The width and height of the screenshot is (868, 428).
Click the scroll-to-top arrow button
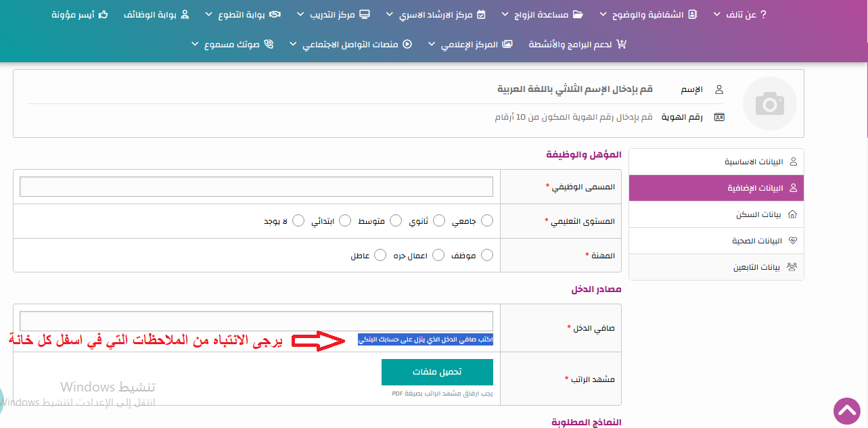[x=846, y=410]
